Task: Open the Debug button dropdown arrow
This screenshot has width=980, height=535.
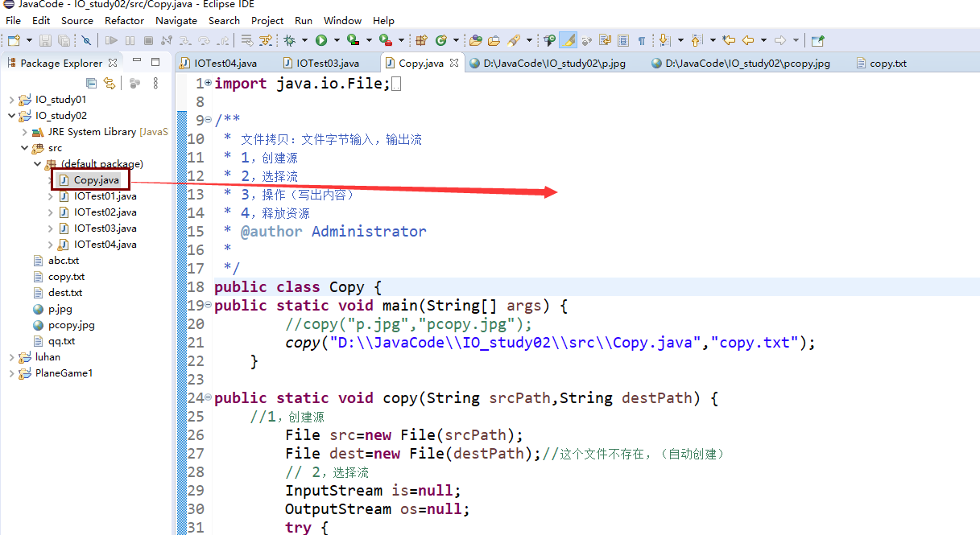Action: click(304, 40)
